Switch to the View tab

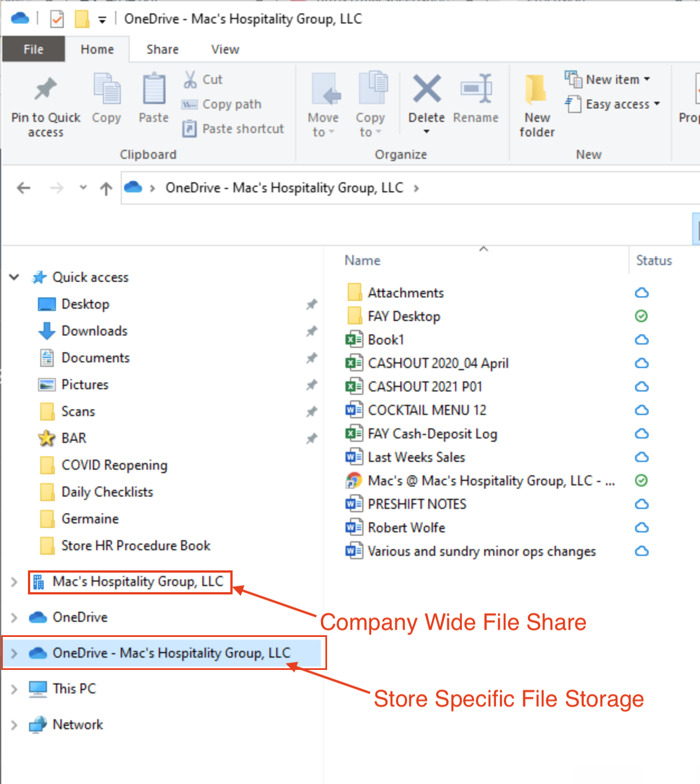tap(225, 49)
